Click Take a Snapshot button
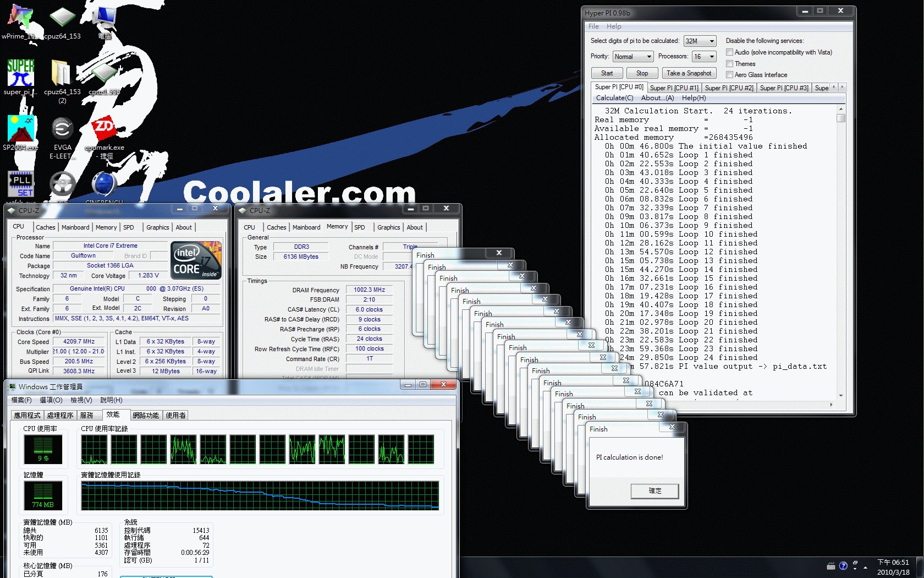The width and height of the screenshot is (924, 578). tap(689, 73)
